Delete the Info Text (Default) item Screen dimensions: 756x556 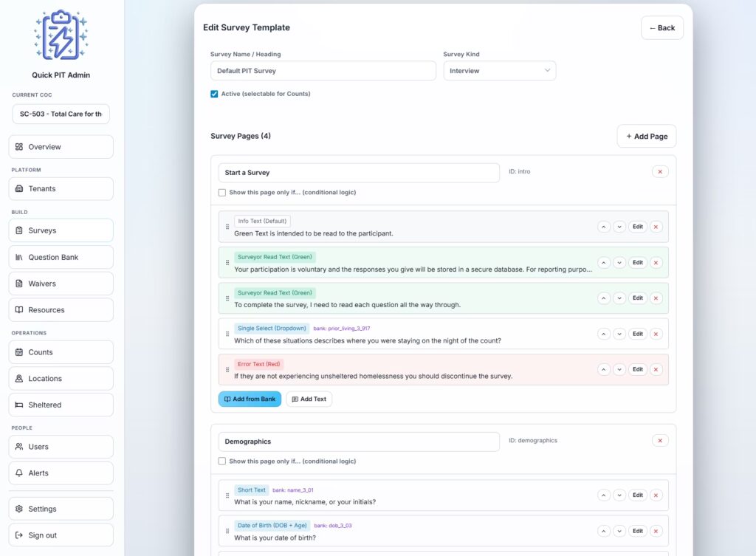(656, 227)
